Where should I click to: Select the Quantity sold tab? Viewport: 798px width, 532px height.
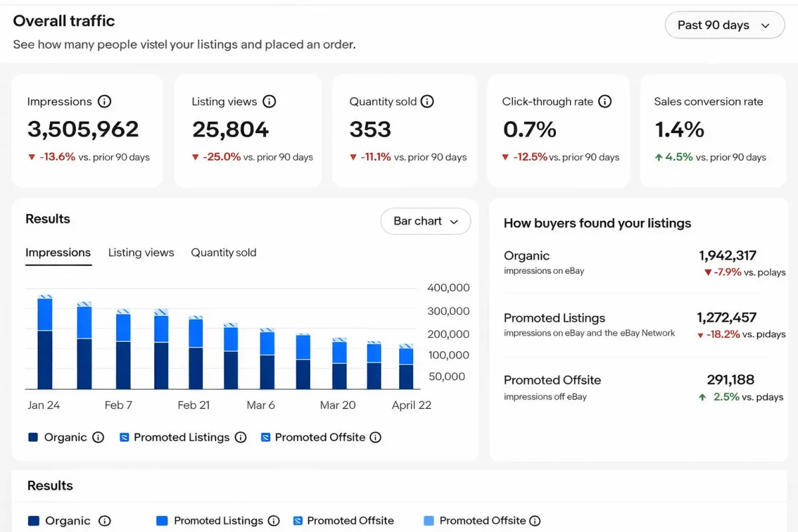coord(223,253)
